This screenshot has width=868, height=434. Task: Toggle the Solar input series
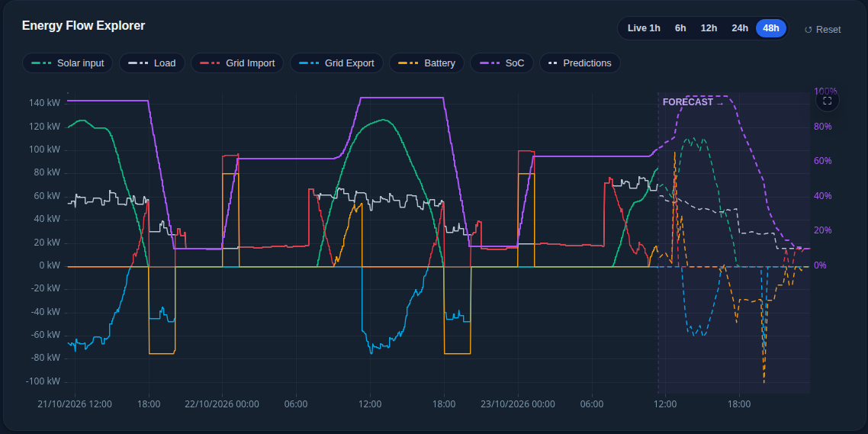(x=68, y=63)
